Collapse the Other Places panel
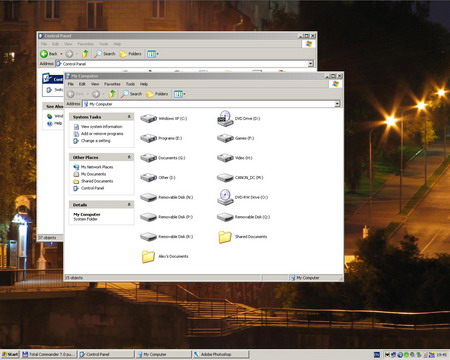Image resolution: width=450 pixels, height=360 pixels. click(129, 157)
